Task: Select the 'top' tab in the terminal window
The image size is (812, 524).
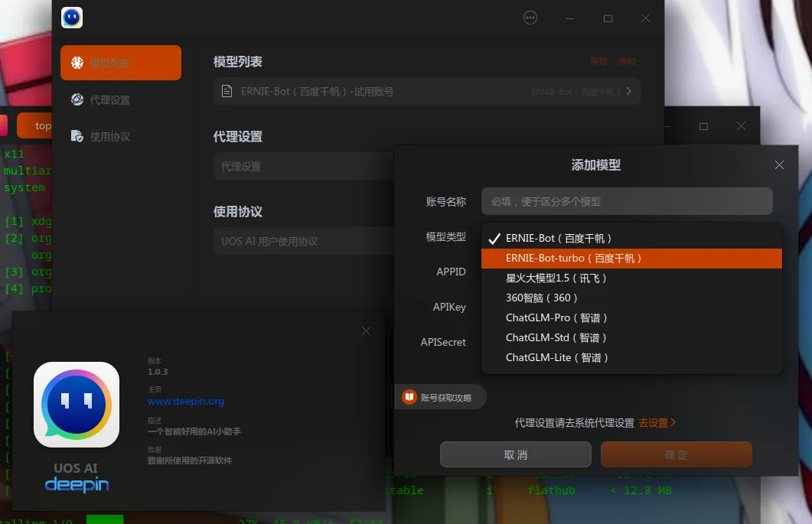Action: [x=34, y=125]
